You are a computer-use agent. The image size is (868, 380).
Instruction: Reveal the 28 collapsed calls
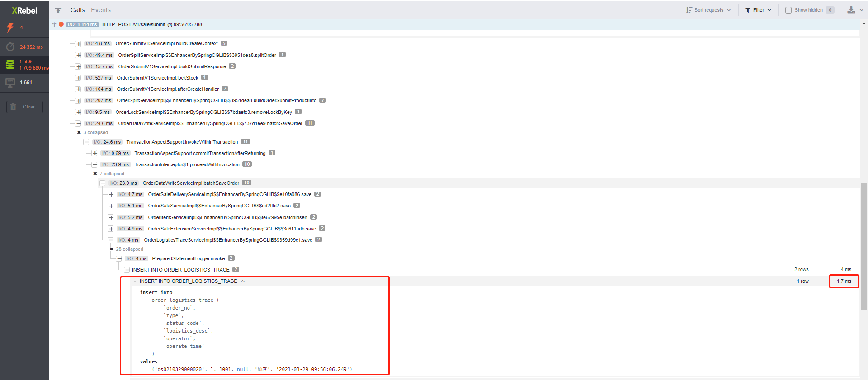[x=127, y=249]
